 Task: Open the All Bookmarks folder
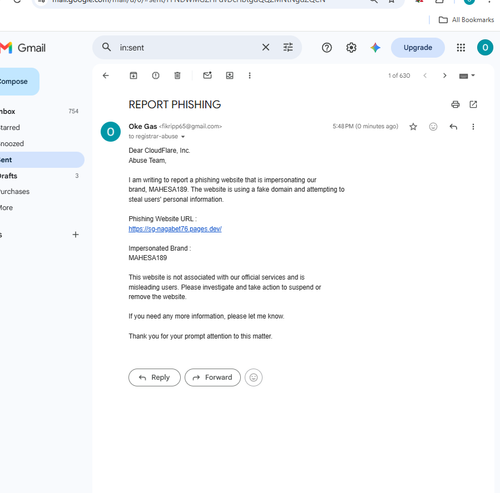(x=466, y=20)
